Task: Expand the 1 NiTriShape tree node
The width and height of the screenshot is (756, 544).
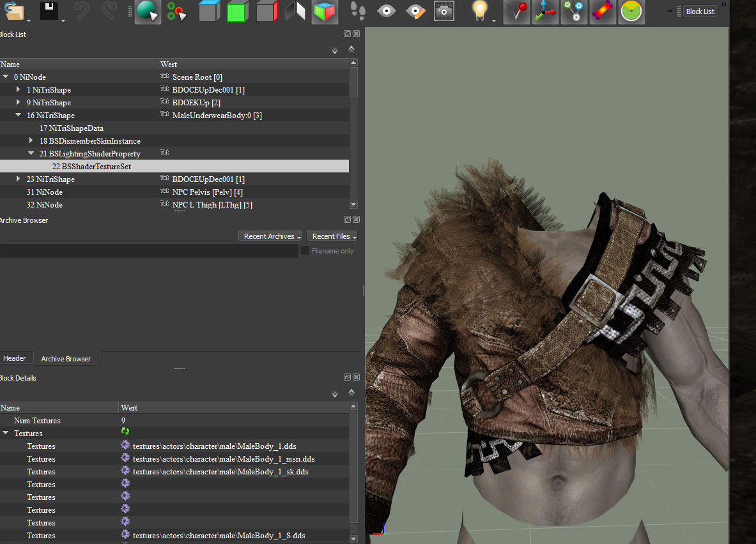Action: [x=19, y=90]
